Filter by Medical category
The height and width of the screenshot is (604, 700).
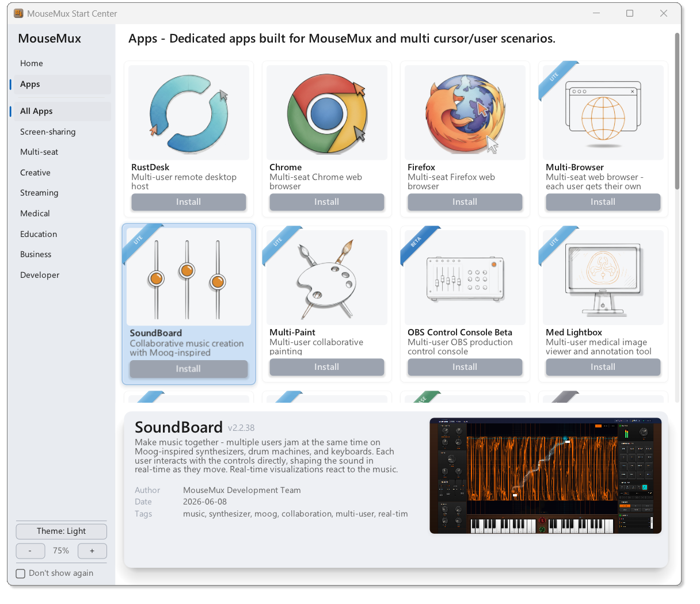tap(62, 213)
